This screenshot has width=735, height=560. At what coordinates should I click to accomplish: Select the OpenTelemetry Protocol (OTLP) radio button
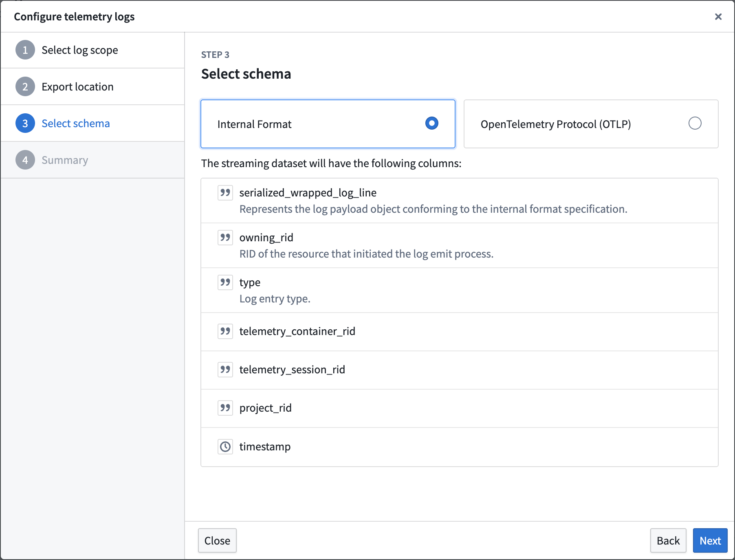pyautogui.click(x=696, y=123)
